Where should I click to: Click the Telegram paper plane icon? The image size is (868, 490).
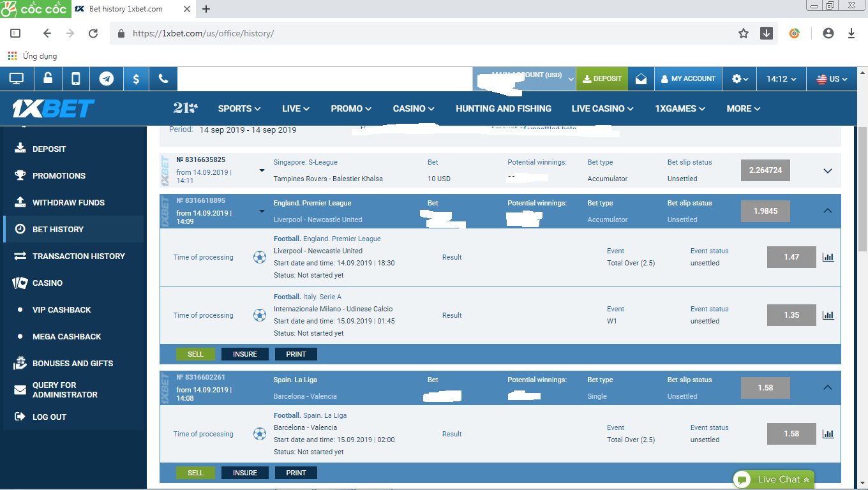pyautogui.click(x=107, y=78)
